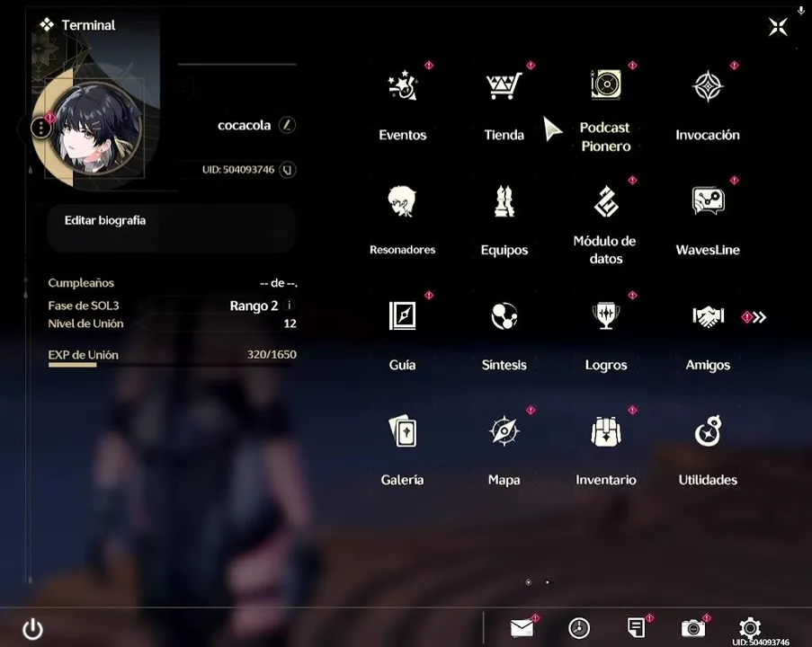The width and height of the screenshot is (812, 647).
Task: Click the Editar biografía field
Action: pos(171,227)
